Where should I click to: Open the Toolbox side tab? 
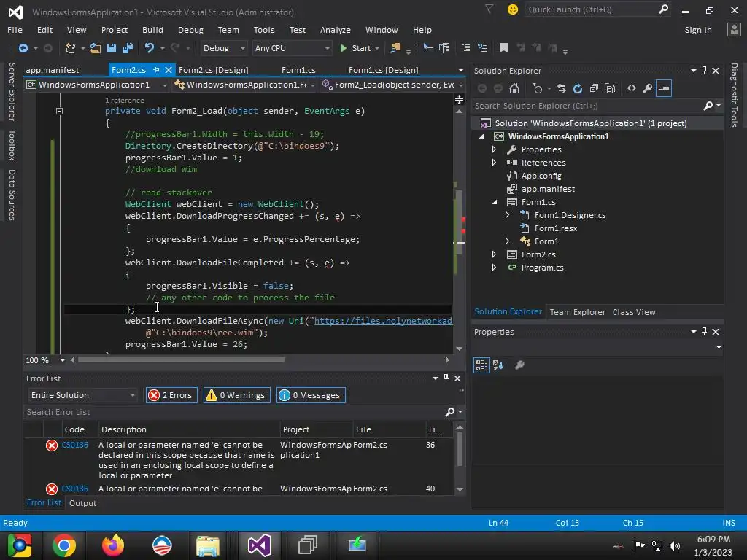[x=12, y=145]
